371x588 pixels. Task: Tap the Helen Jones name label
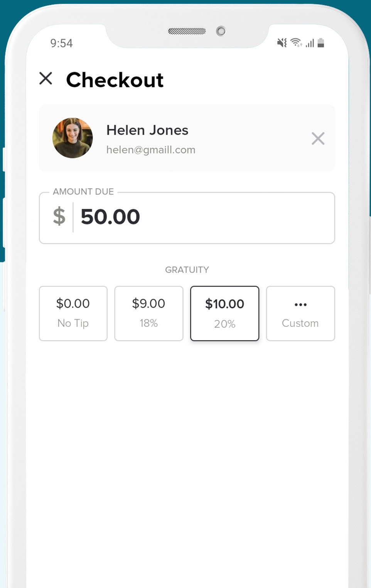[147, 130]
